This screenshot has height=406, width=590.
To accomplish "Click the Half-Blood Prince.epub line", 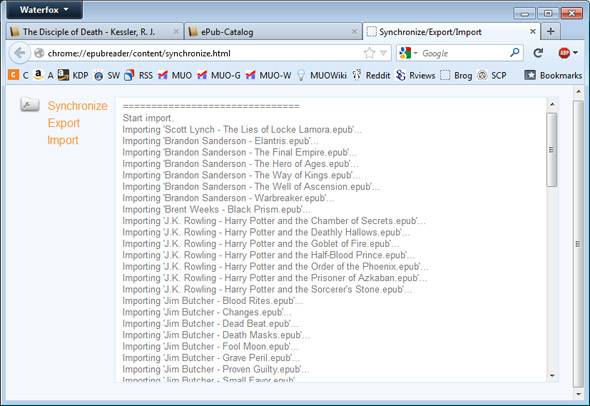I will pos(269,255).
